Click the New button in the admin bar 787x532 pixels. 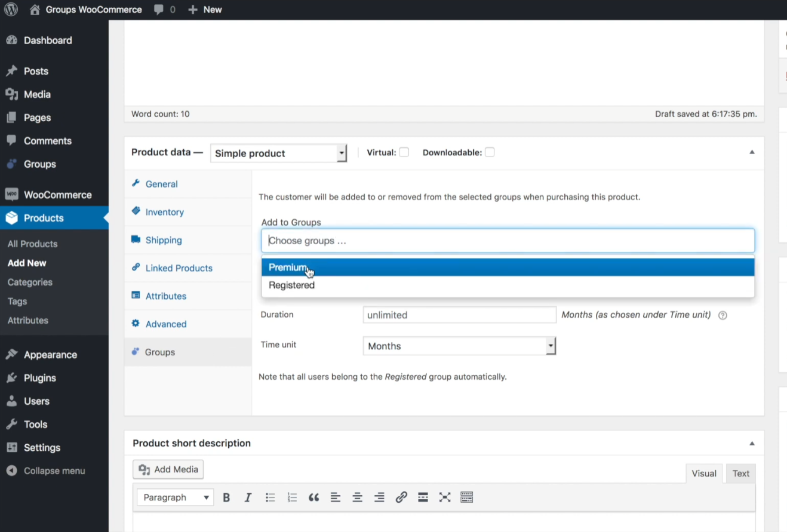point(205,10)
